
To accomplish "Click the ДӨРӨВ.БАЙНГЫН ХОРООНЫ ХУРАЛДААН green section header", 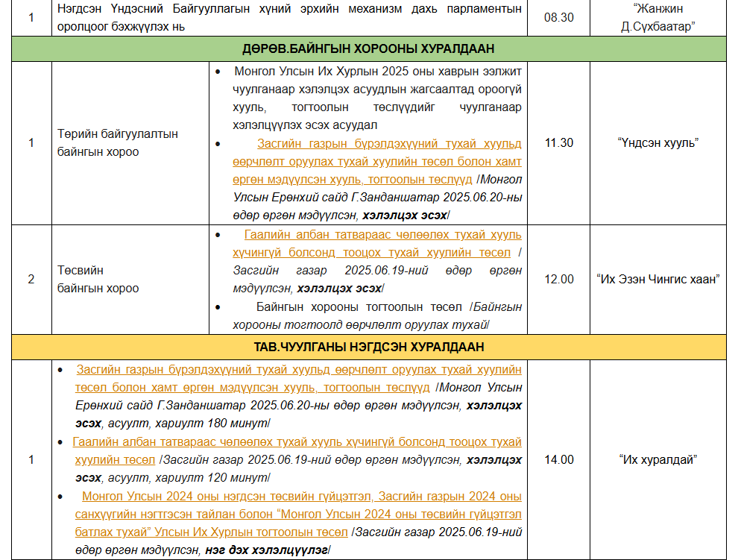I will click(x=368, y=48).
